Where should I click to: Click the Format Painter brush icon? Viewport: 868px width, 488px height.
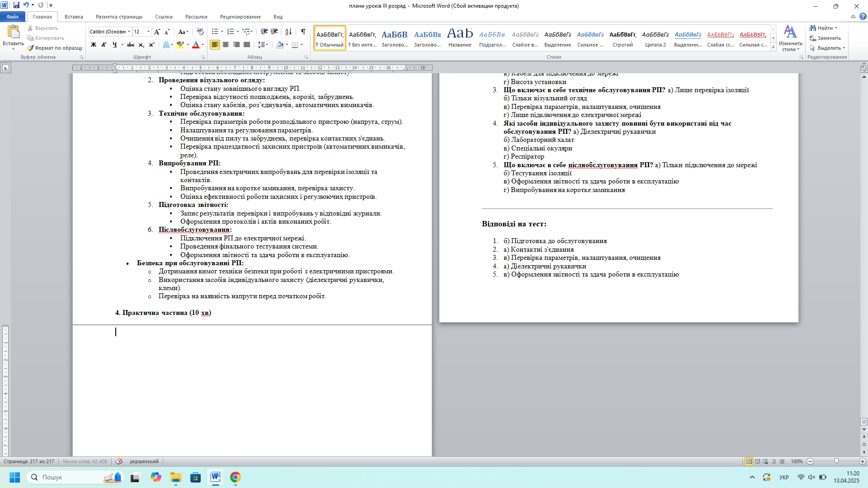[x=31, y=48]
